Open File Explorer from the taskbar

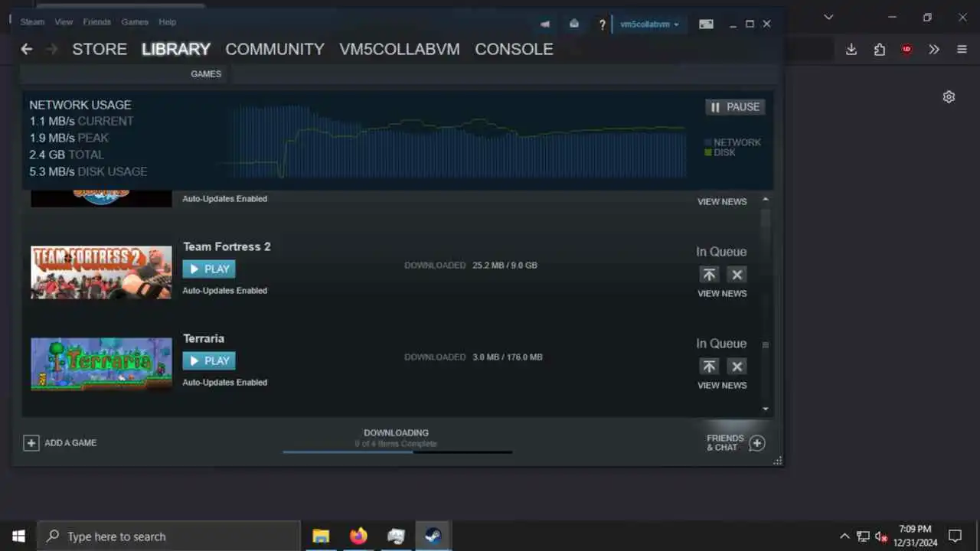(321, 536)
